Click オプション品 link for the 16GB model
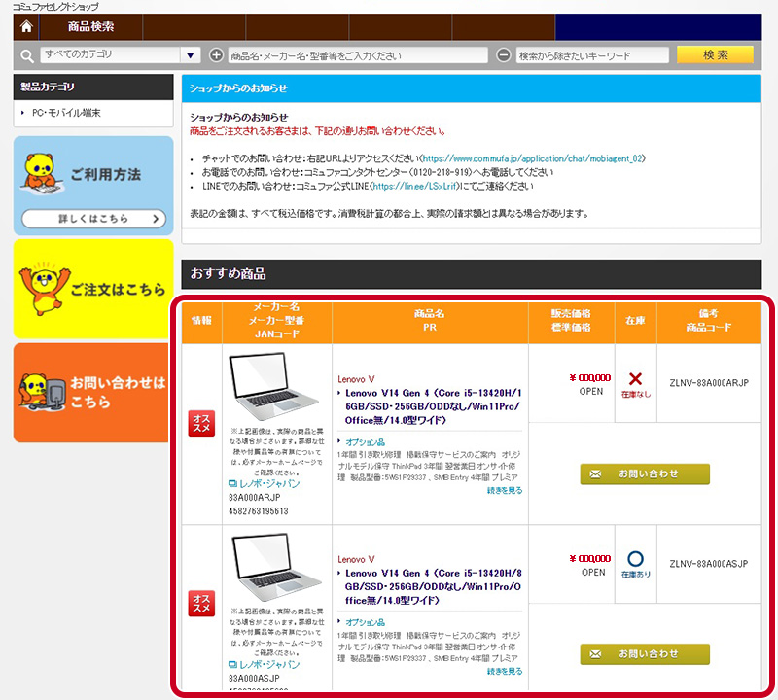 tap(366, 442)
